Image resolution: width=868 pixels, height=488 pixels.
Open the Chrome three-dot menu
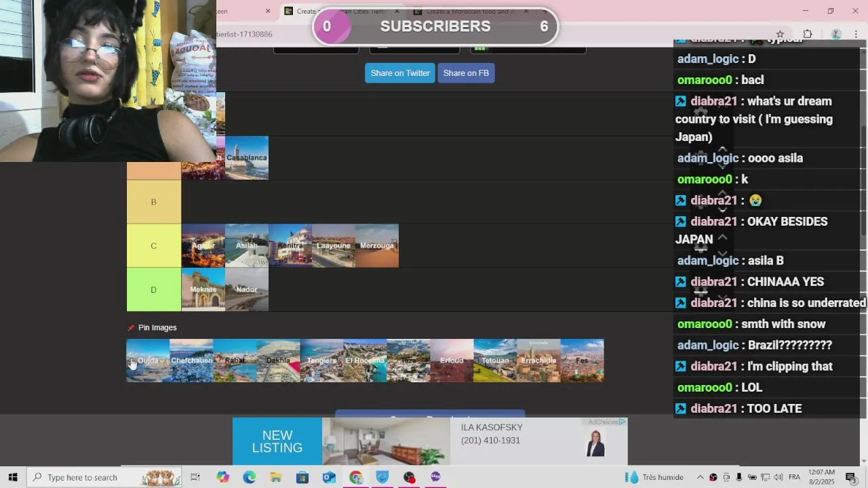(856, 35)
